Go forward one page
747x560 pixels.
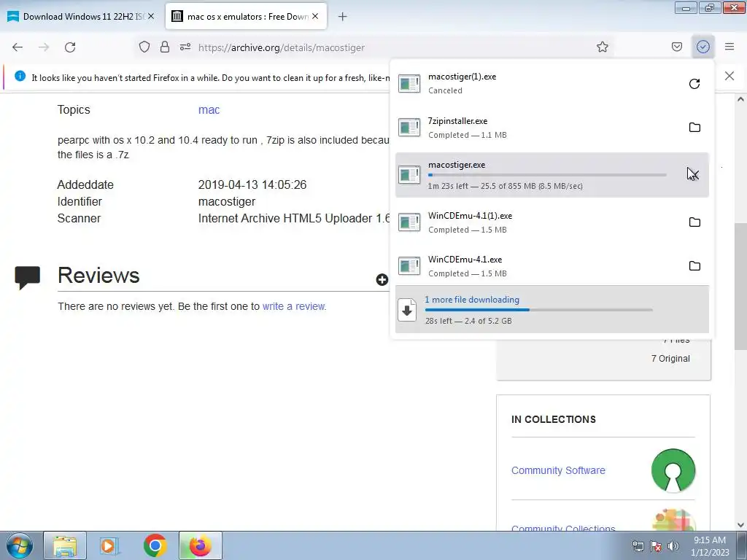point(44,47)
